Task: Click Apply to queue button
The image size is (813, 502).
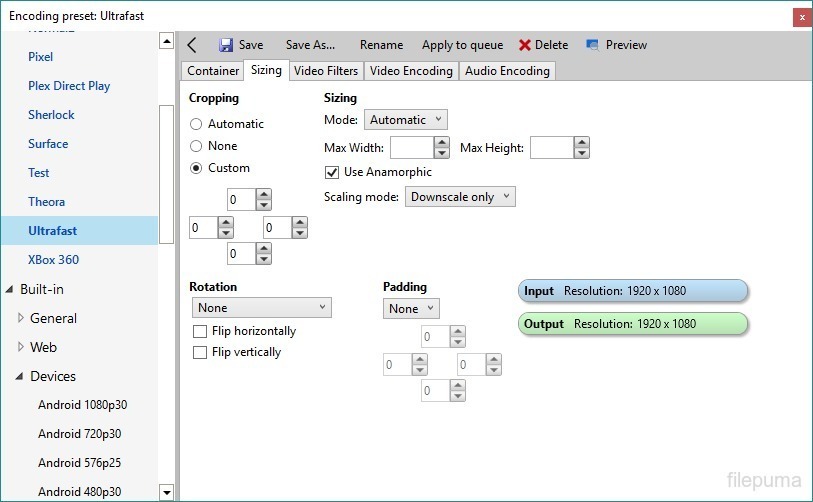Action: tap(462, 45)
